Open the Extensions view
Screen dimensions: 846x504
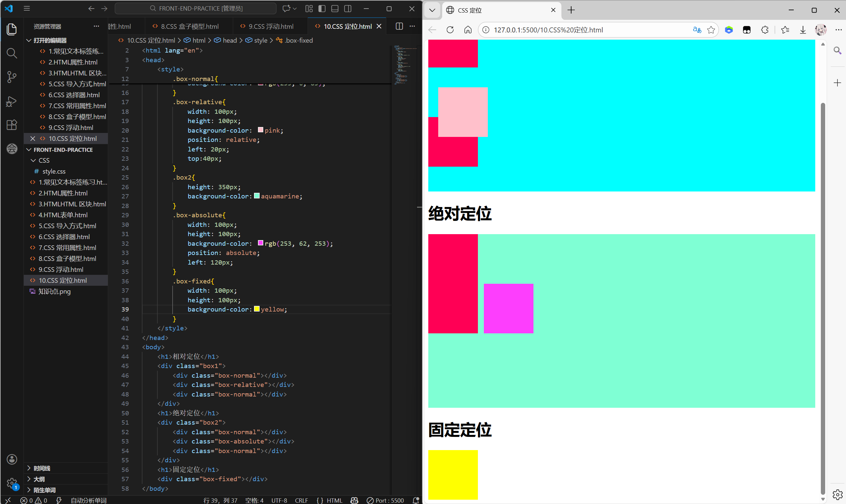[x=12, y=125]
